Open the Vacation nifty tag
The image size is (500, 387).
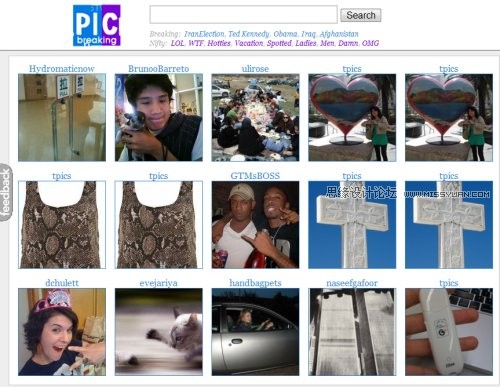[249, 43]
